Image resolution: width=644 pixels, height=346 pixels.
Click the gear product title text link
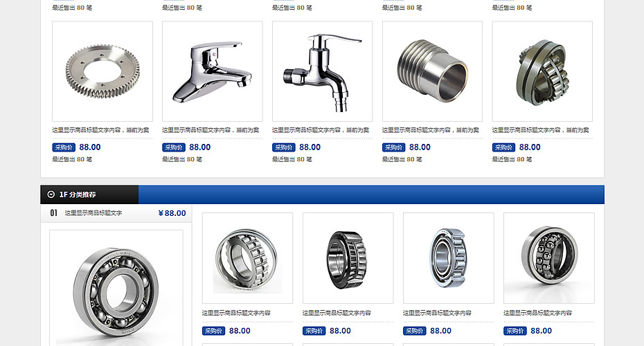100,130
